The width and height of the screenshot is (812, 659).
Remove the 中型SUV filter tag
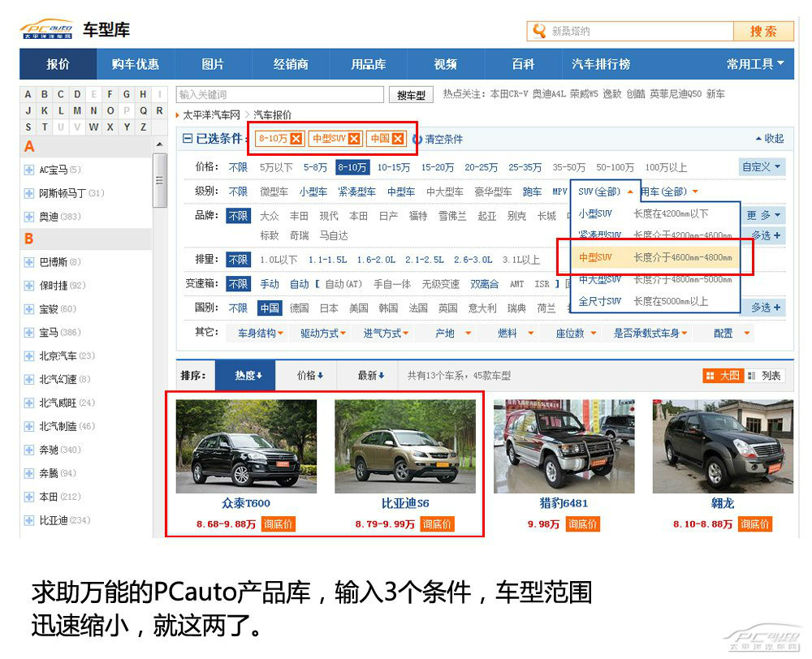point(354,139)
